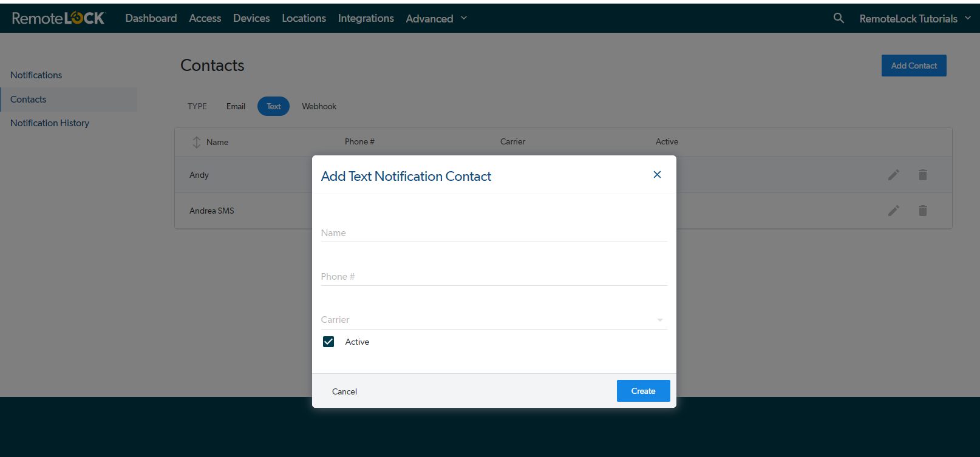Click the Andy contact name
This screenshot has height=457, width=980.
tap(199, 175)
